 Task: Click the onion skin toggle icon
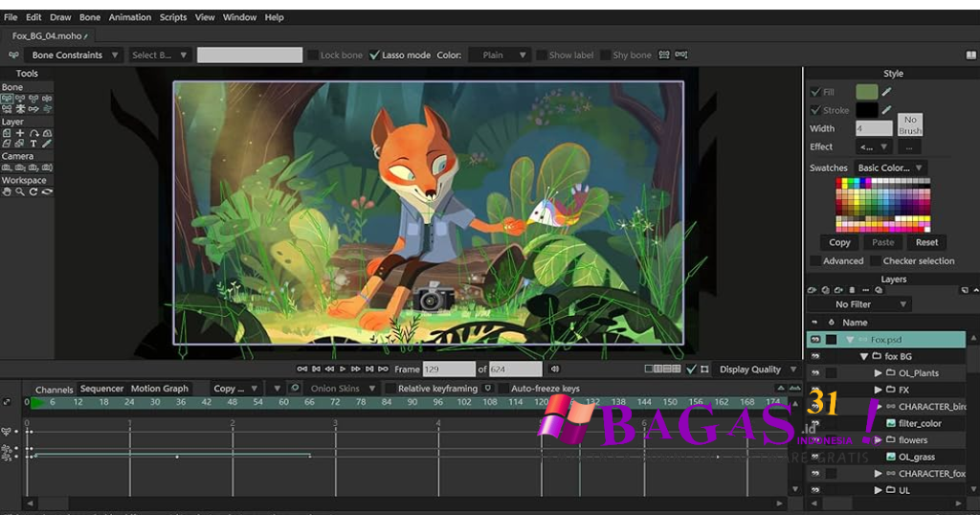click(295, 388)
